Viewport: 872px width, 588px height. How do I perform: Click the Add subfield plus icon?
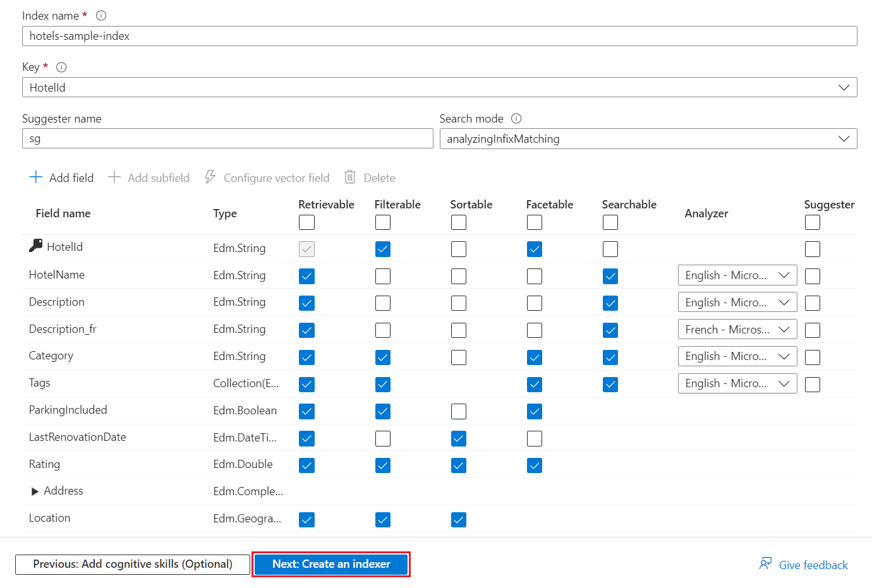(114, 177)
